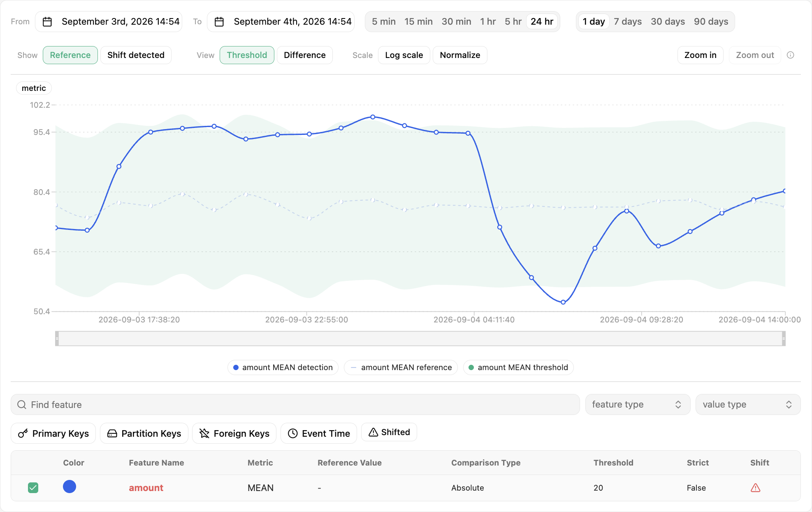Select the 24 hr aggregation
This screenshot has width=812, height=512.
pos(542,22)
